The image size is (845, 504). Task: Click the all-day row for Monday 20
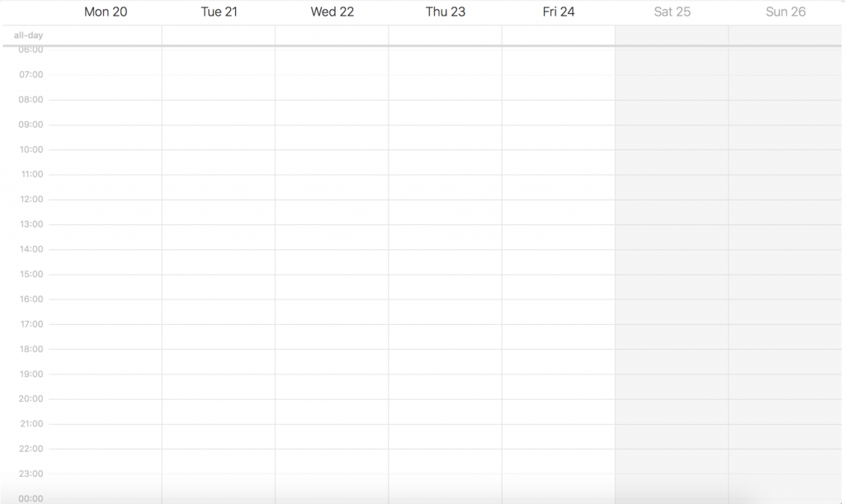[x=105, y=35]
